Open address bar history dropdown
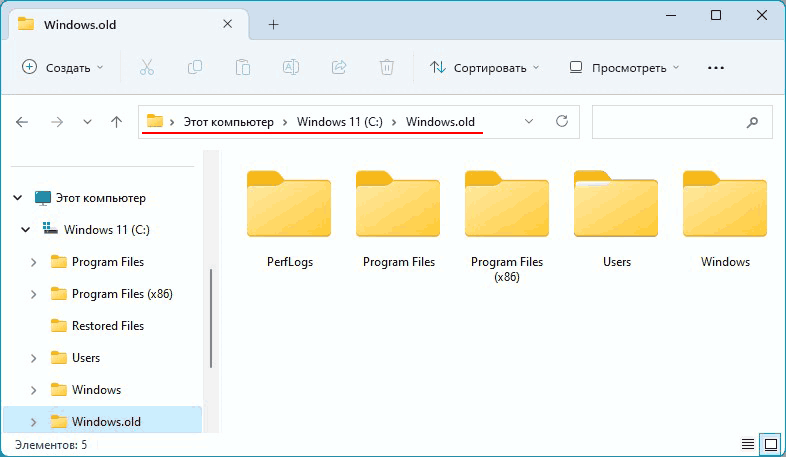Viewport: 786px width, 457px height. [x=529, y=121]
